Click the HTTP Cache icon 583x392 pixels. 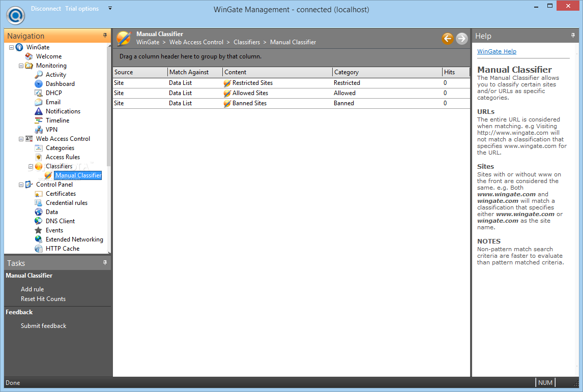coord(39,249)
